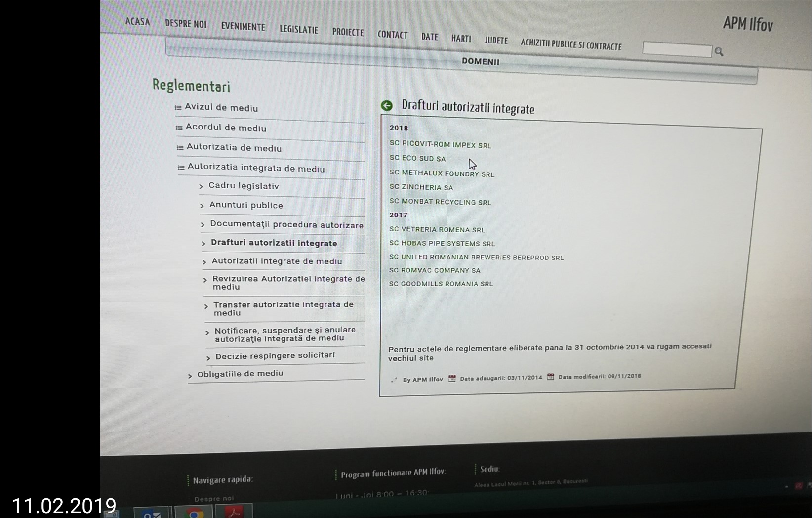The width and height of the screenshot is (812, 518).
Task: Open Decizie respingere solicitari link
Action: 275,356
